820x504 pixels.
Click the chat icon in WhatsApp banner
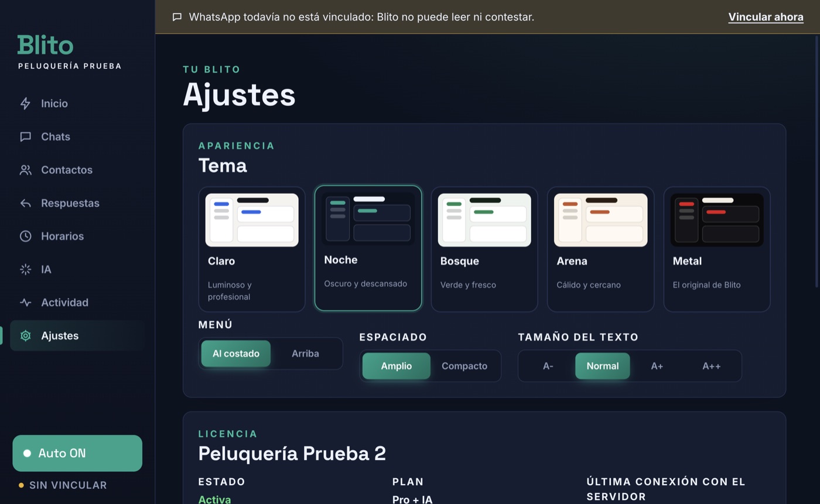tap(177, 17)
